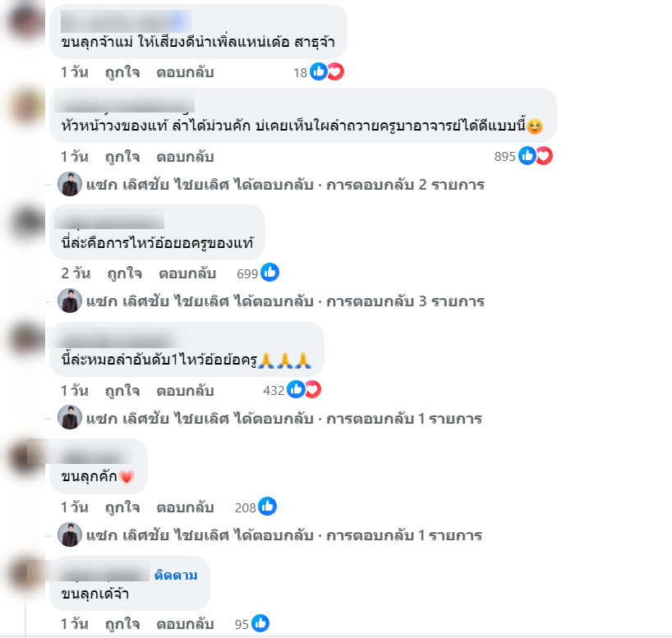The height and width of the screenshot is (638, 672).
Task: Like the comment with 895 reactions via ถูกใจ
Action: 122,157
